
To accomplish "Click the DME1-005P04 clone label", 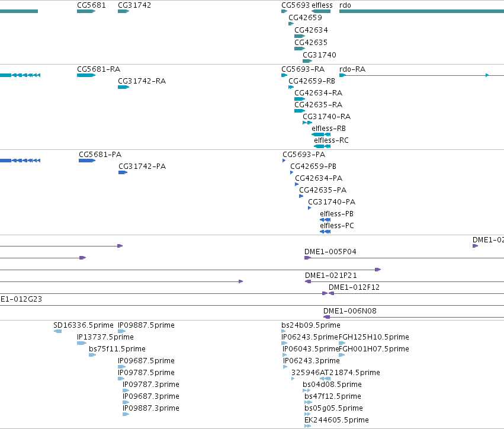I will coord(330,252).
